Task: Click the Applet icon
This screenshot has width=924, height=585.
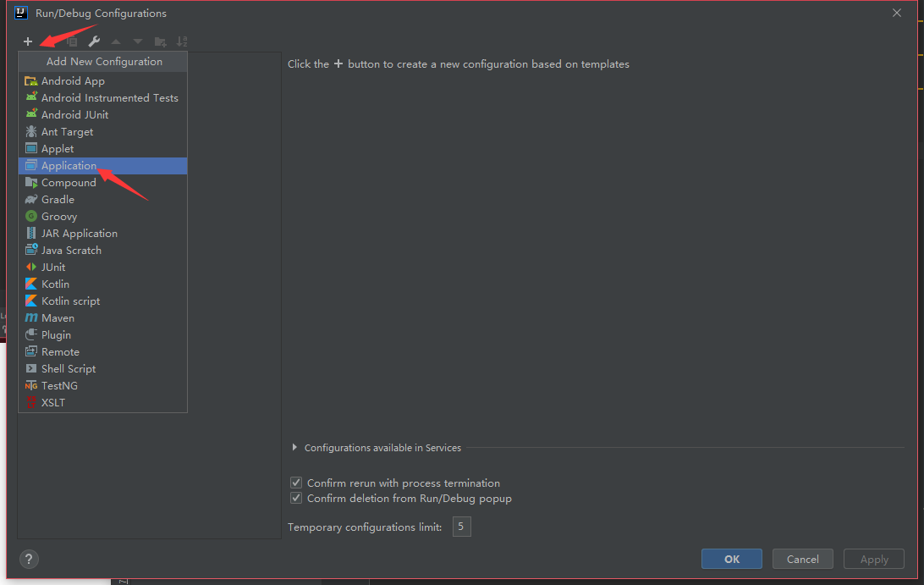Action: [x=31, y=148]
